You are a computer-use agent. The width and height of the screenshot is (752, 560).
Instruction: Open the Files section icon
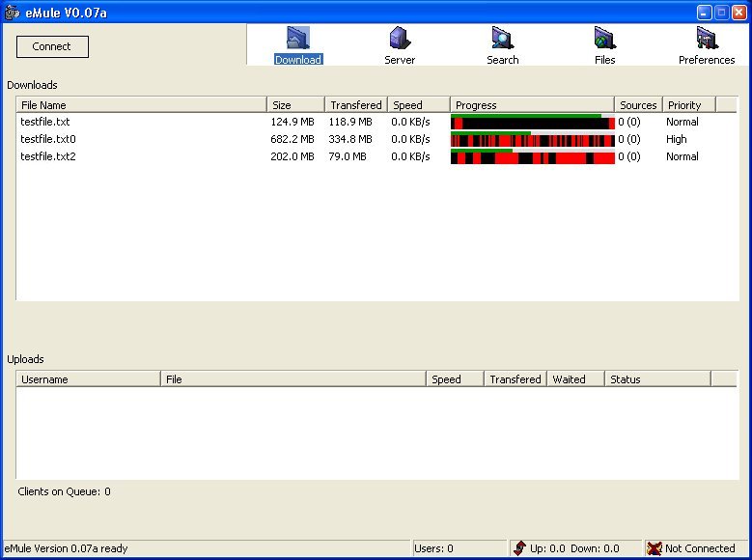click(x=604, y=38)
